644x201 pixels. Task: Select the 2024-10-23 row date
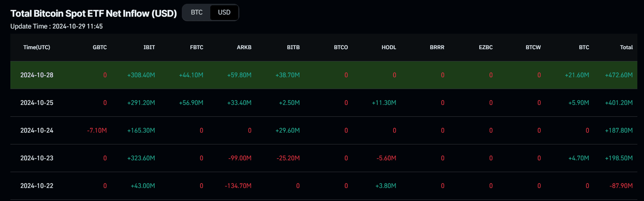click(x=37, y=158)
